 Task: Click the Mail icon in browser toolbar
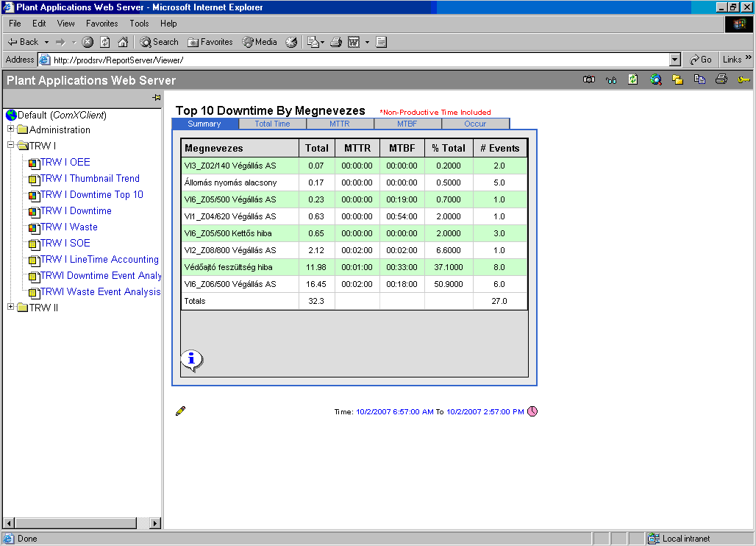pos(313,43)
